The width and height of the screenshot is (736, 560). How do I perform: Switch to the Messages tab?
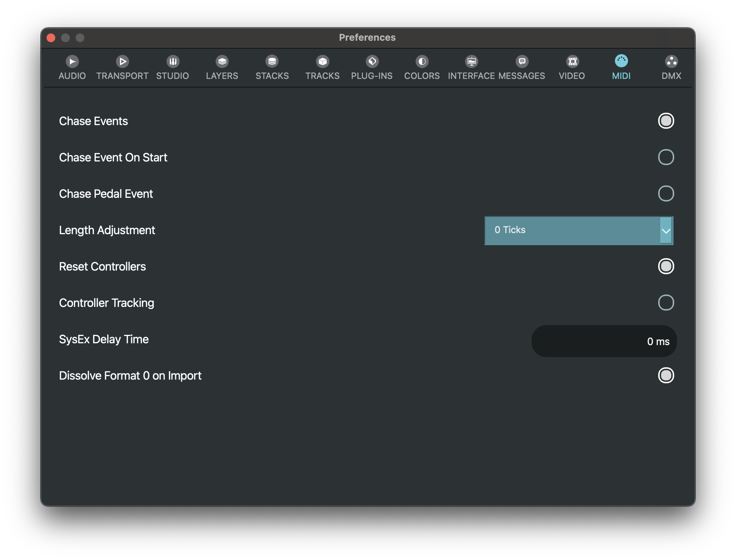click(522, 76)
